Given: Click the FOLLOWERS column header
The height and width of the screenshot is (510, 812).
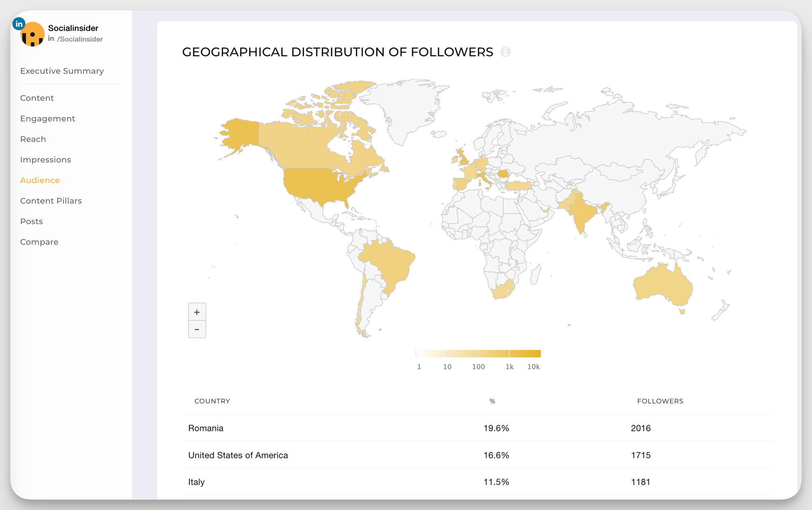Looking at the screenshot, I should coord(660,401).
